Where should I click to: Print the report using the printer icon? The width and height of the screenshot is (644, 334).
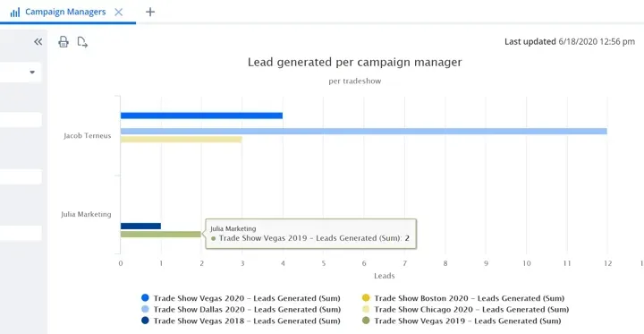[x=64, y=41]
